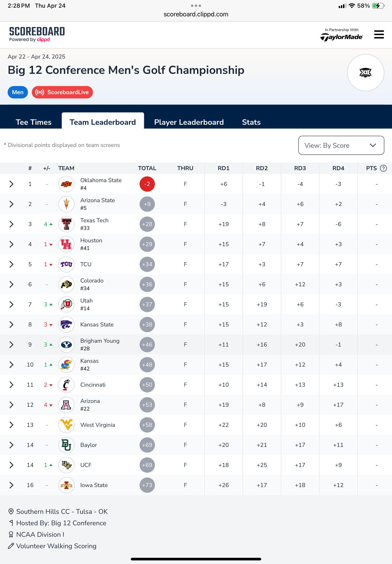
Task: Expand the Colorado row chevron
Action: [11, 284]
